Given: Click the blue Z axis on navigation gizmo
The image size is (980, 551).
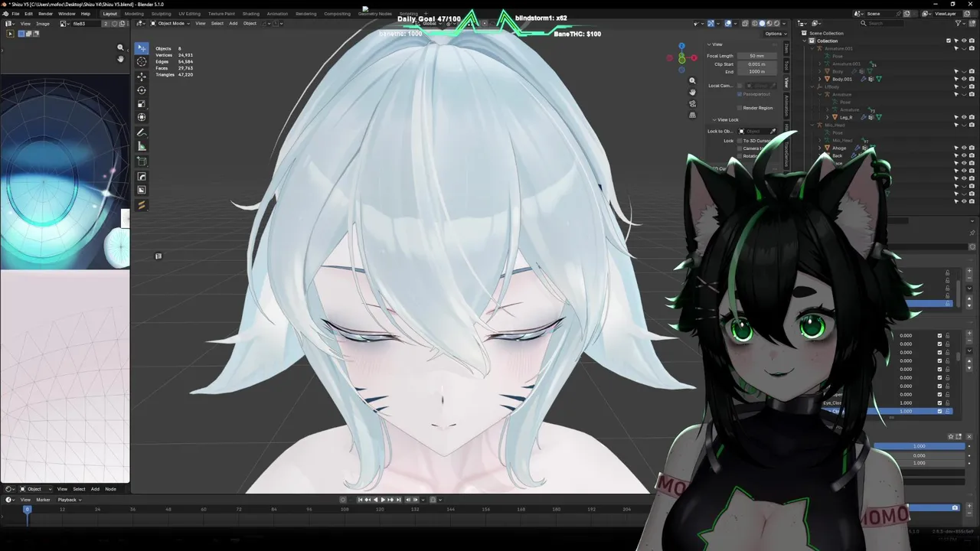Looking at the screenshot, I should click(x=681, y=47).
